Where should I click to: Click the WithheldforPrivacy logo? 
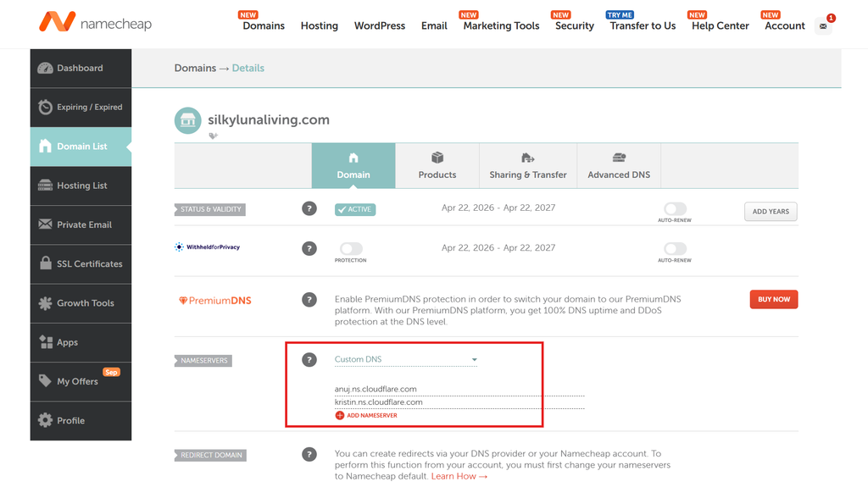coord(207,246)
